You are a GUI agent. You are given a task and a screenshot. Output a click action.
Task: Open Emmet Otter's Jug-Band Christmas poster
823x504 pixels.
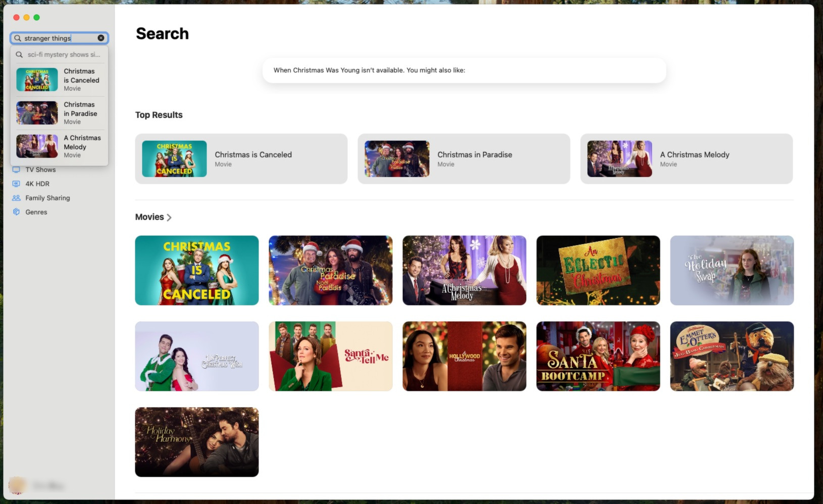pyautogui.click(x=732, y=356)
